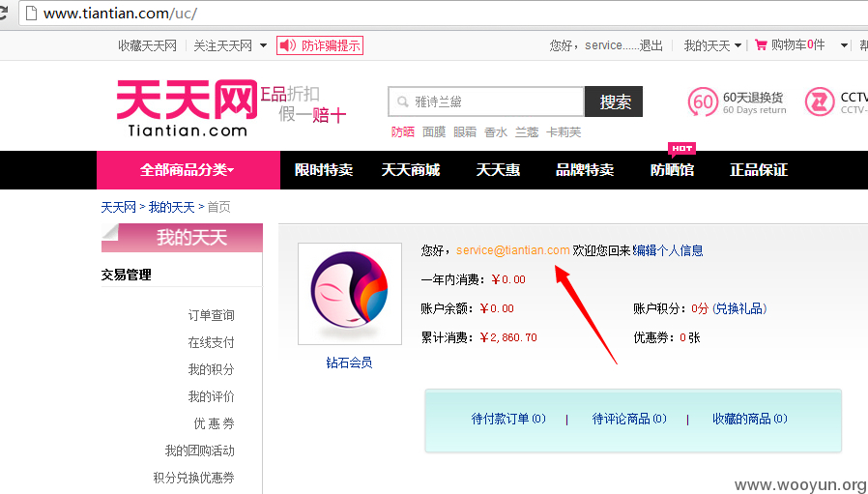The height and width of the screenshot is (494, 868).
Task: Click the user avatar image
Action: pyautogui.click(x=350, y=294)
